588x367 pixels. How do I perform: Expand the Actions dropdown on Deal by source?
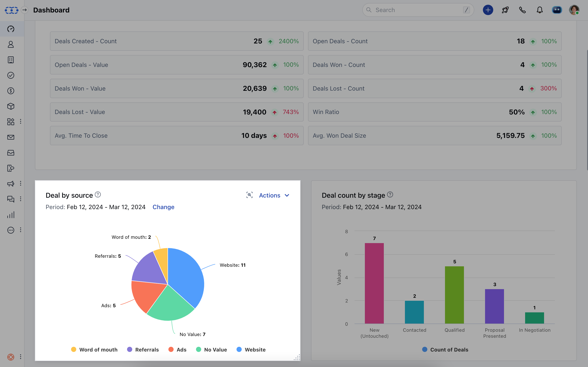coord(274,195)
